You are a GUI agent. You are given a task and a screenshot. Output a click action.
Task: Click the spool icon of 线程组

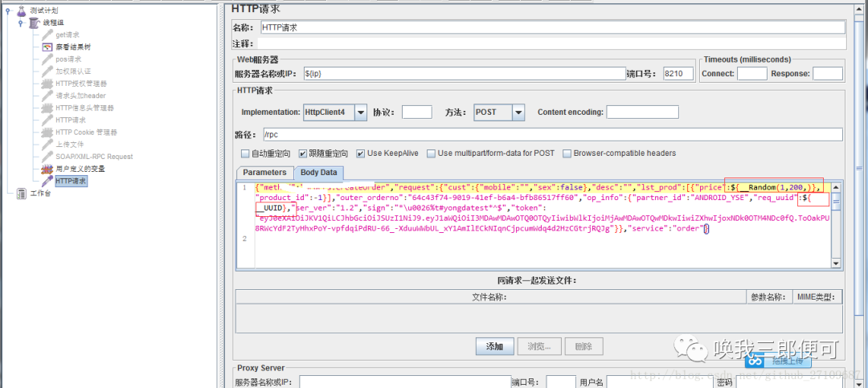click(x=35, y=22)
